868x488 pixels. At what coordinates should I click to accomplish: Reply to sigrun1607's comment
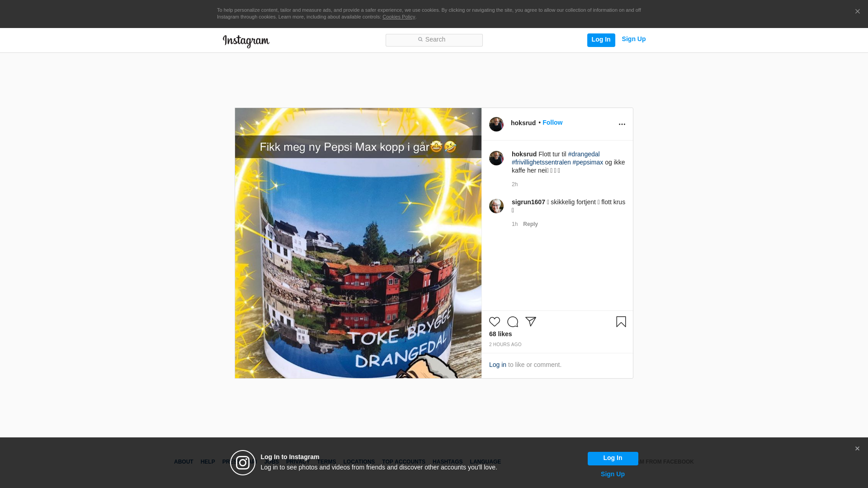tap(530, 224)
